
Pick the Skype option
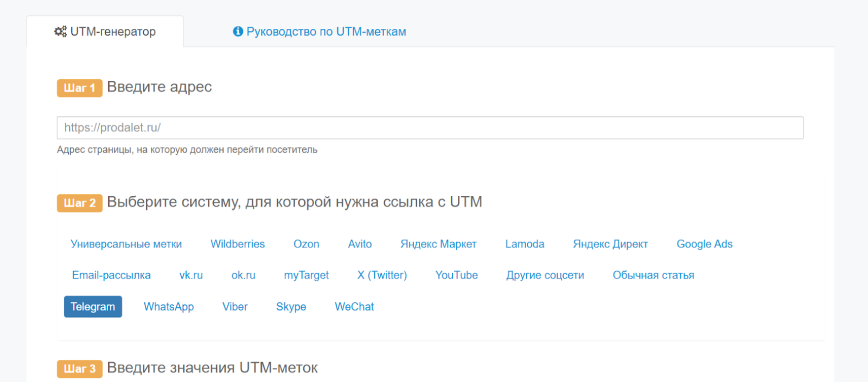pyautogui.click(x=291, y=307)
